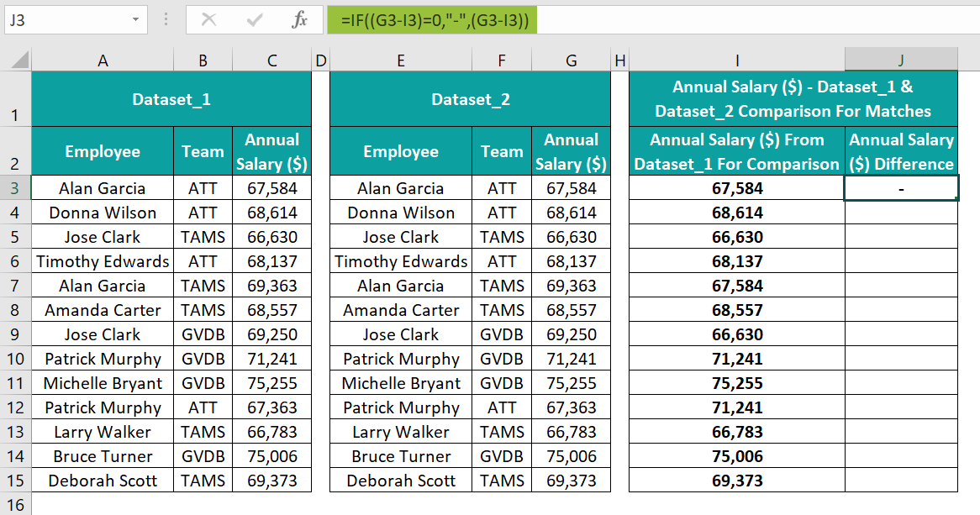Click the Annual Salary ($) Difference header
Screen dimensions: 980x515
[x=901, y=151]
